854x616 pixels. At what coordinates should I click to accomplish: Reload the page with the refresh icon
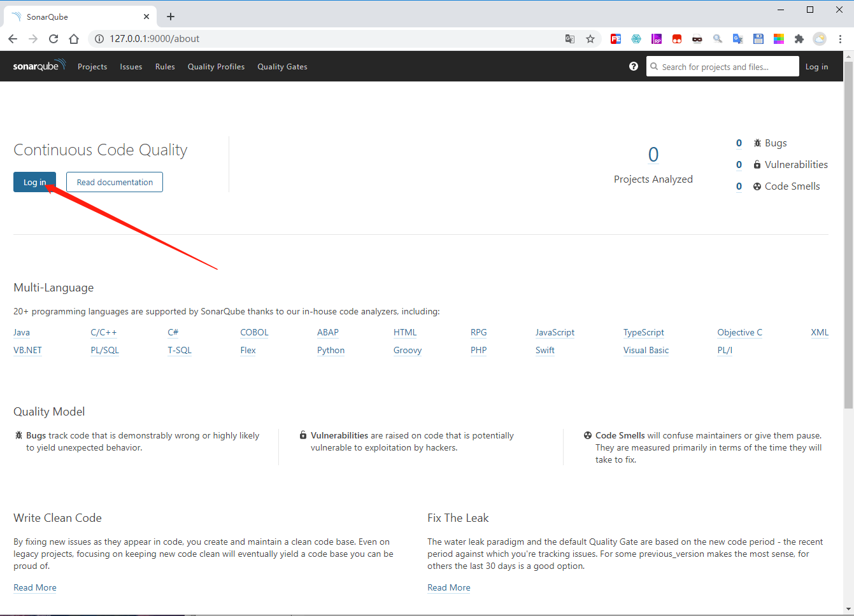(x=53, y=39)
